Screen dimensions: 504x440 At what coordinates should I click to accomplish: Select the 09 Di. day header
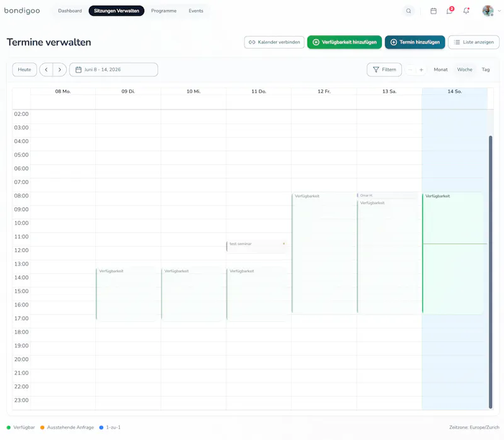tap(128, 91)
